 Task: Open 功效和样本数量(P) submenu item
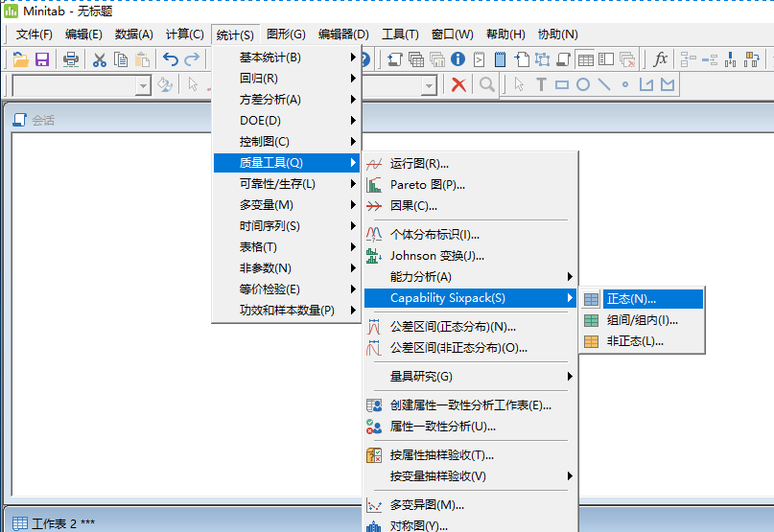point(287,311)
